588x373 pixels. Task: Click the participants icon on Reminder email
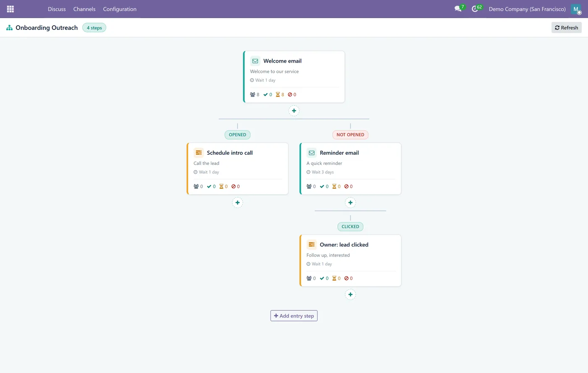[309, 186]
